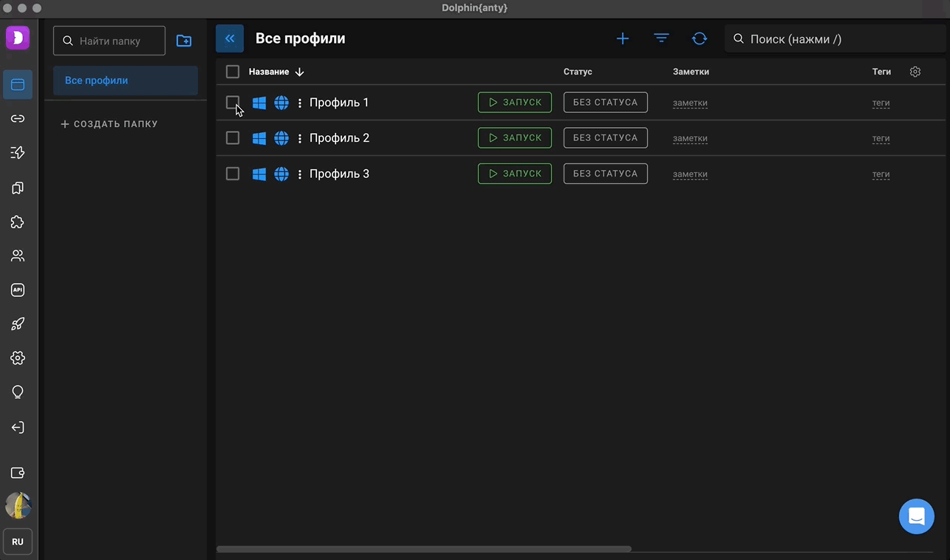Click the refresh profiles icon
Image resolution: width=950 pixels, height=560 pixels.
pos(700,38)
